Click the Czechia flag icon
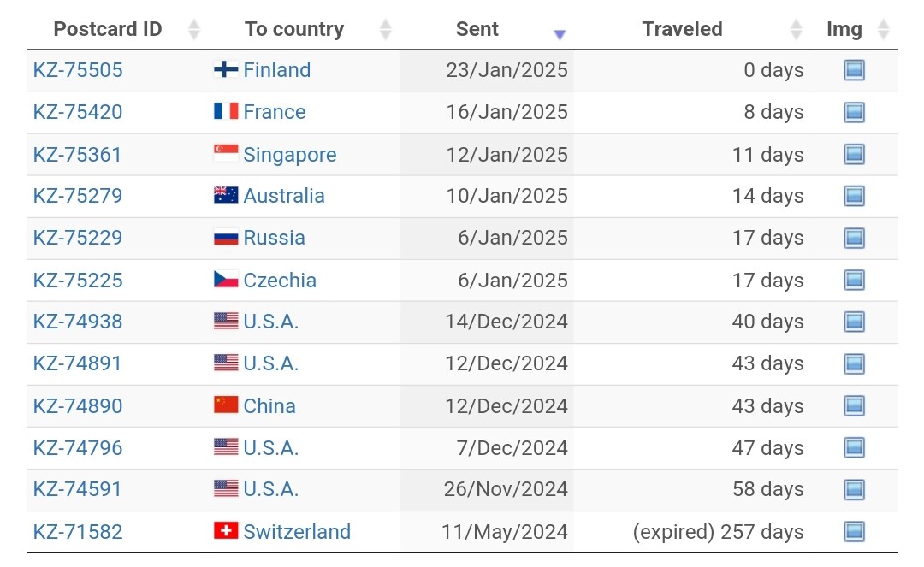This screenshot has width=924, height=567. click(x=226, y=280)
